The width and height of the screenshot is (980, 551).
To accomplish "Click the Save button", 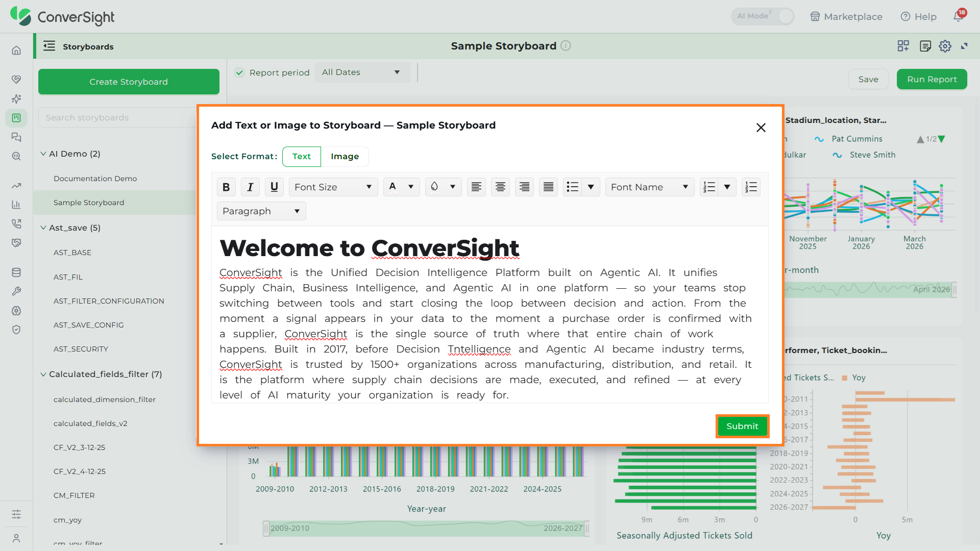I will tap(868, 79).
